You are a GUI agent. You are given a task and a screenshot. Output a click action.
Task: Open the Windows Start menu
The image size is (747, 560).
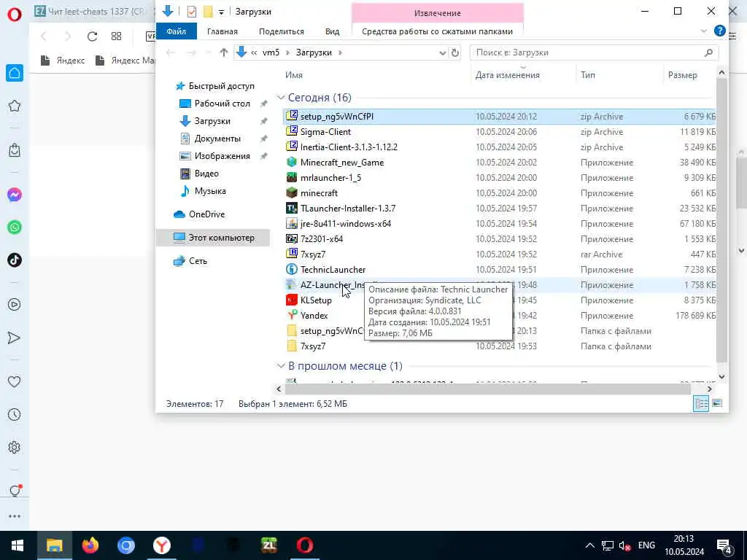point(18,545)
